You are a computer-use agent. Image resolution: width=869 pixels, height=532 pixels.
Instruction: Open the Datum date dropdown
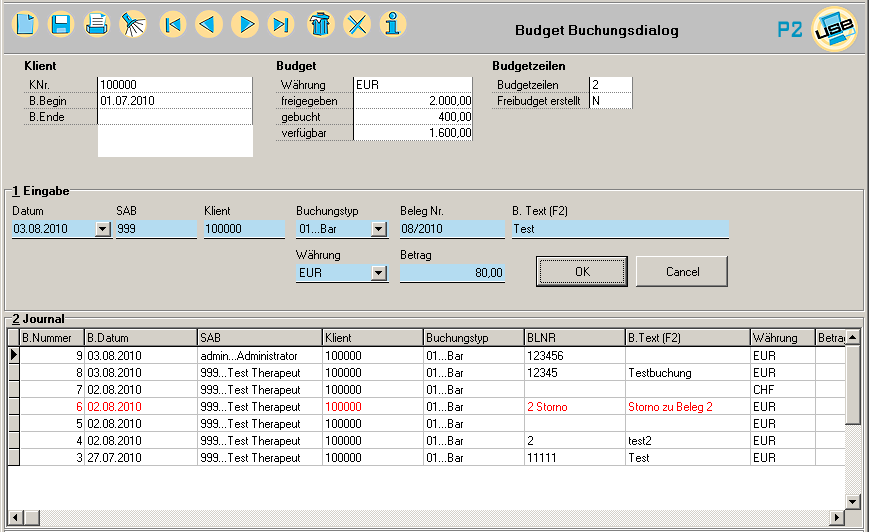pos(102,230)
